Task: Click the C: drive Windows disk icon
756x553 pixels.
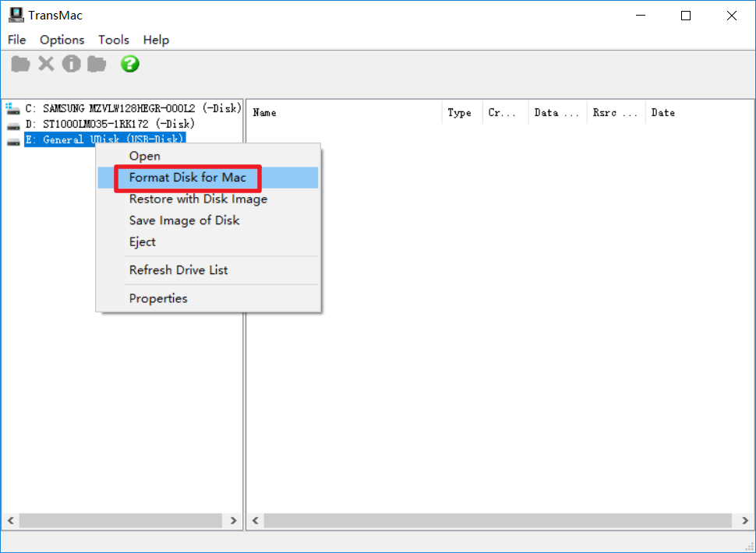Action: pyautogui.click(x=13, y=108)
